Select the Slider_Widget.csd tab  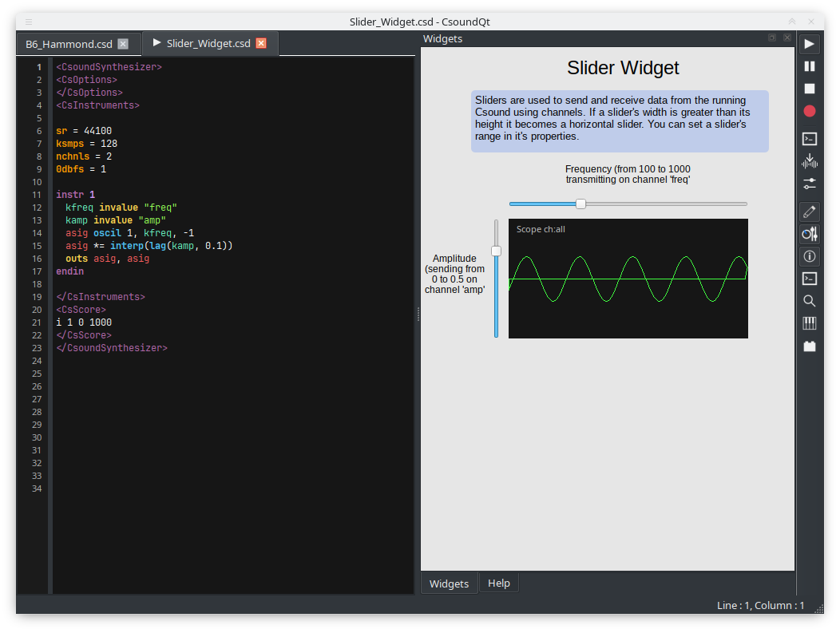[x=208, y=43]
